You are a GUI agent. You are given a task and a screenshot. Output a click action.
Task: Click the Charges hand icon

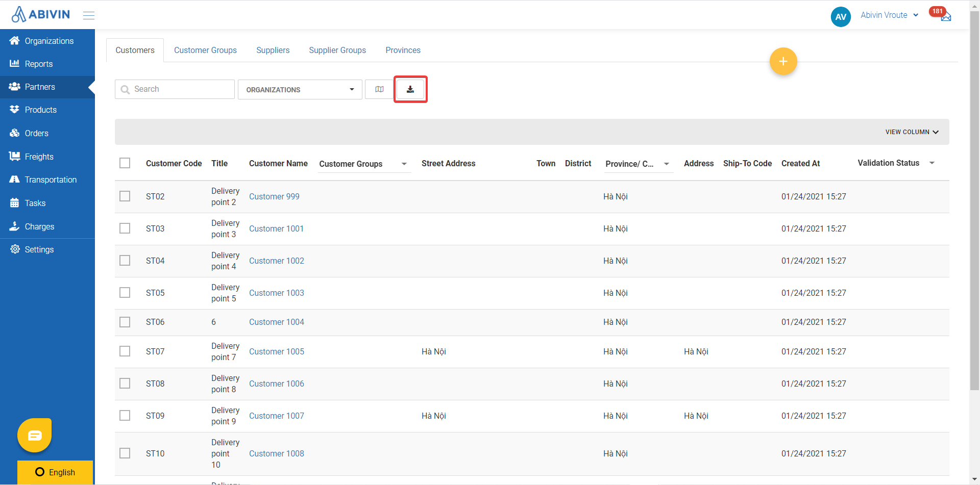pos(14,226)
